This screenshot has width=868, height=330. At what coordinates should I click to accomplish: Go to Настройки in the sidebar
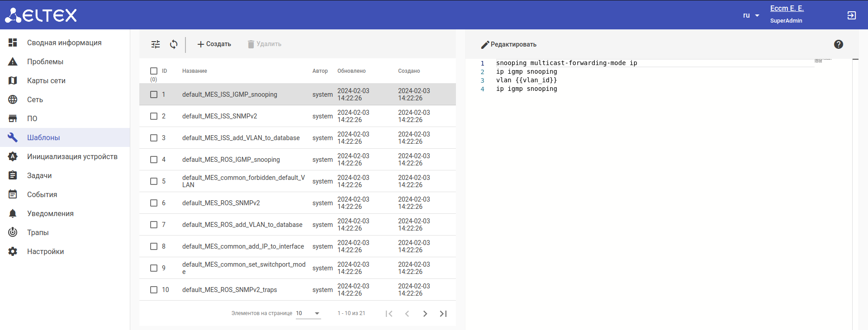pos(45,251)
